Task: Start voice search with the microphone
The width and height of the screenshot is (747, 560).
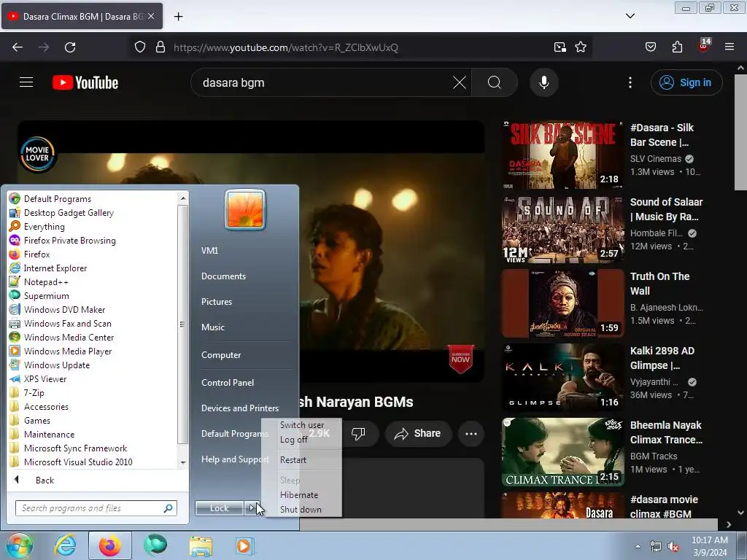Action: point(544,82)
